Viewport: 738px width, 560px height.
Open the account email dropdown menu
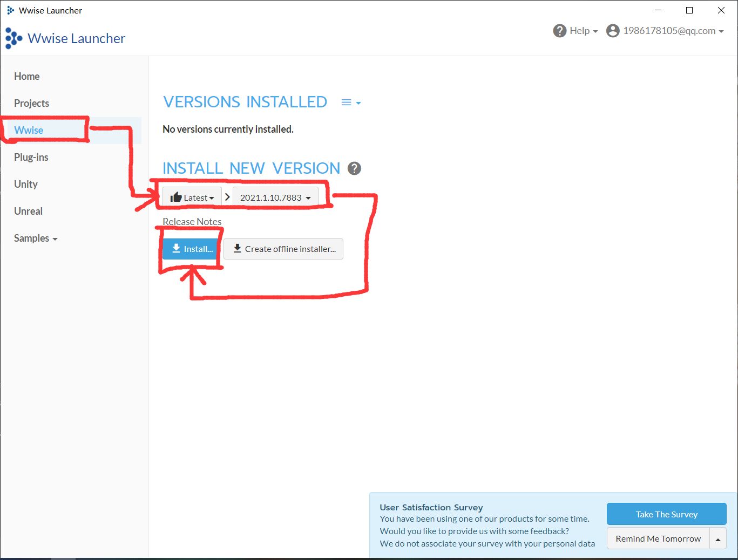(x=673, y=31)
